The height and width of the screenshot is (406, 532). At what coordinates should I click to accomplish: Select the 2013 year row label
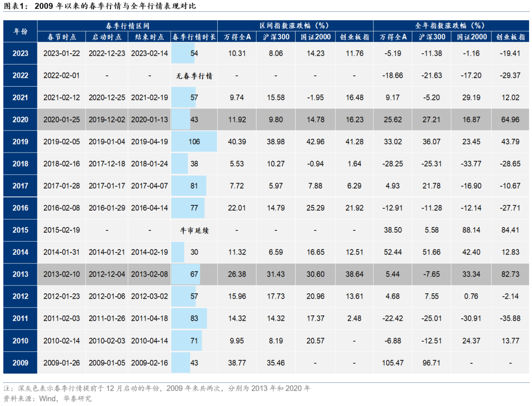coord(20,274)
